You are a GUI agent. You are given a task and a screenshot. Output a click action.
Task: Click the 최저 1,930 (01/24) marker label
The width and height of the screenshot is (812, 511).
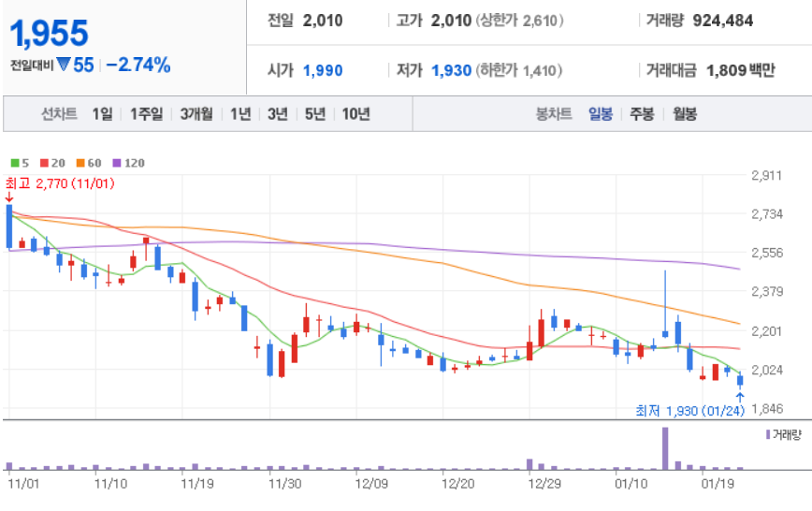click(689, 411)
